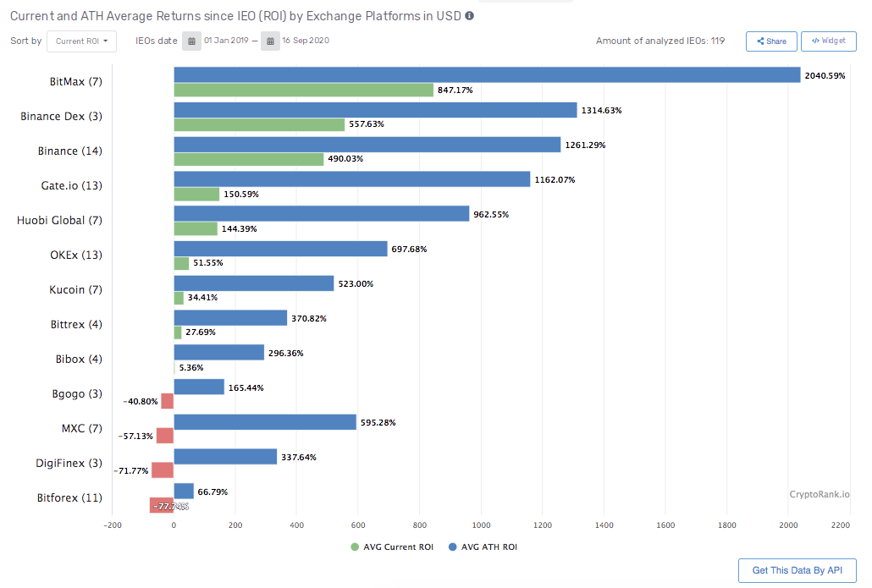Click the Bibox (4) axis label
This screenshot has width=872, height=588.
(79, 359)
